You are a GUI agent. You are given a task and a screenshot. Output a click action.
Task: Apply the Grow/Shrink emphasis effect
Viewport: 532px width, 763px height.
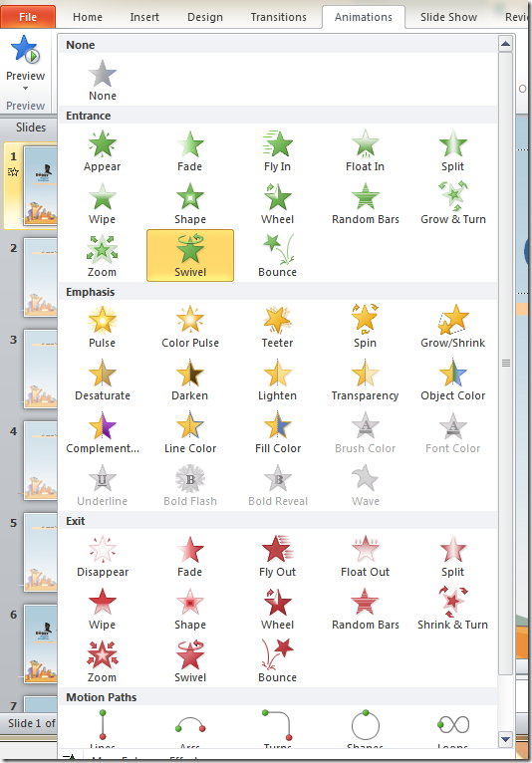pyautogui.click(x=452, y=327)
